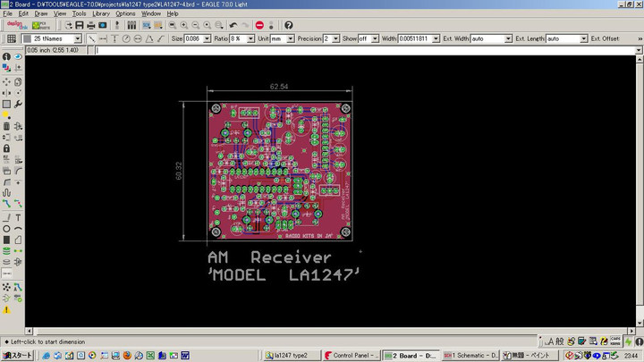This screenshot has height=362, width=644.
Task: Switch to Control Panel taskbar button
Action: [350, 355]
